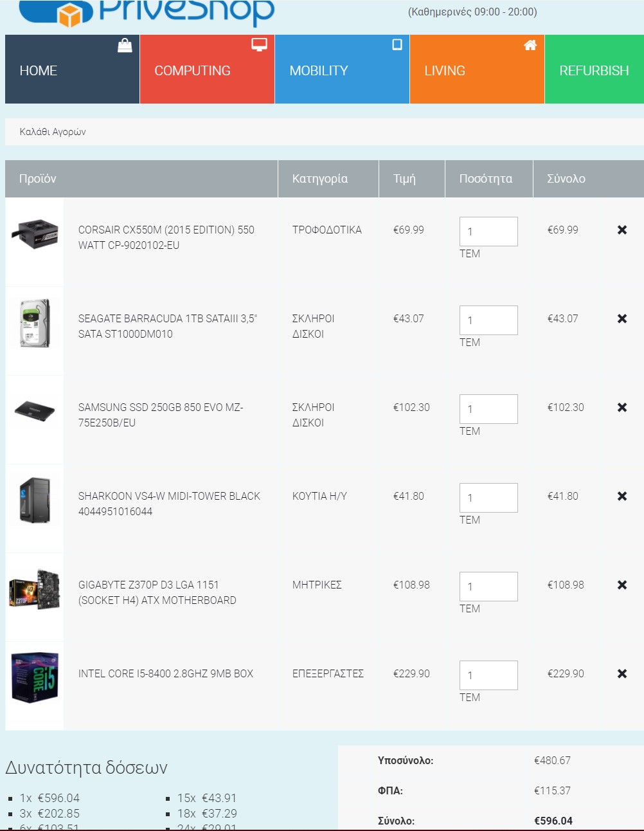Click the 3x €202.85 installment option

click(49, 814)
